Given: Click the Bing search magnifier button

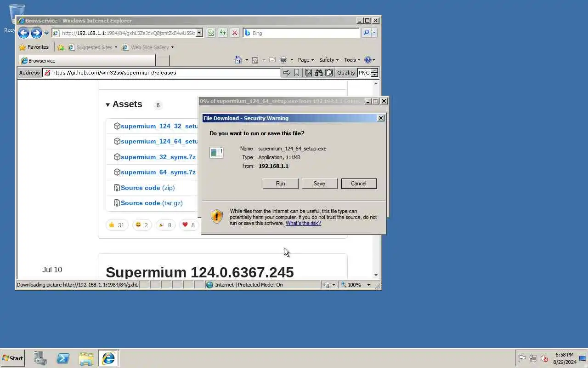Looking at the screenshot, I should point(366,33).
